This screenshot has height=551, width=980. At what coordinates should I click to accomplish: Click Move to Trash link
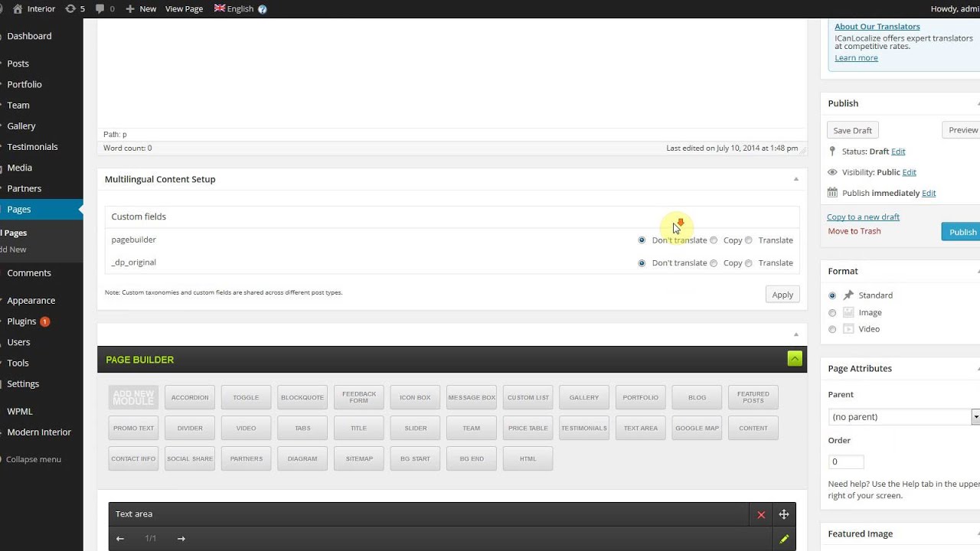pyautogui.click(x=854, y=231)
